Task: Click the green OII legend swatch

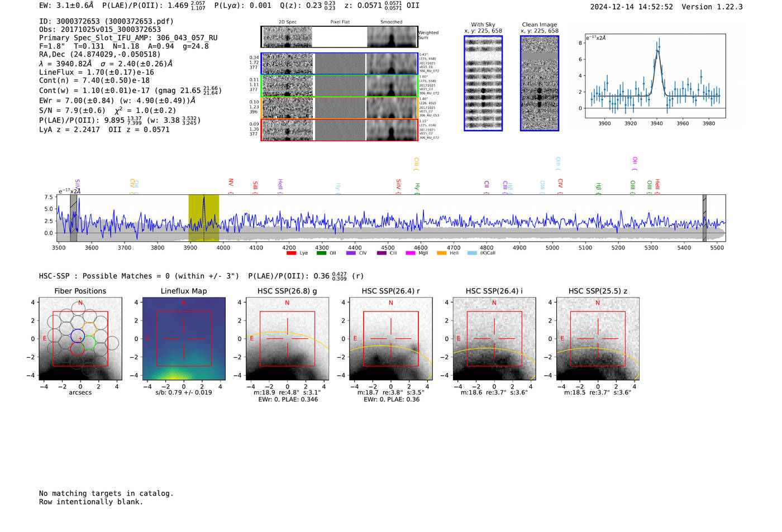Action: point(321,253)
